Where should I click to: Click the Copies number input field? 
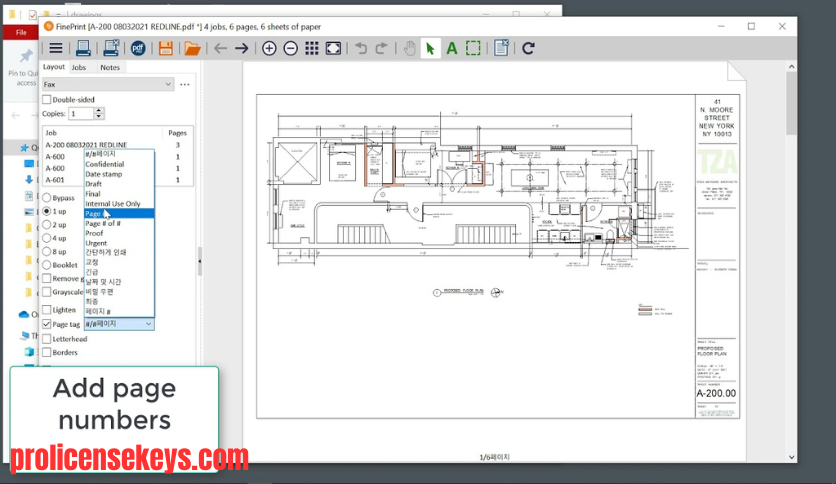(81, 114)
